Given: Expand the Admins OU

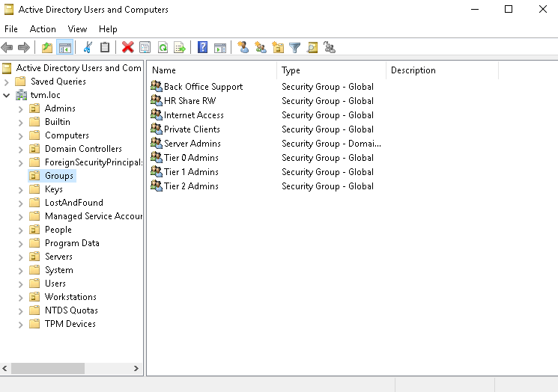Looking at the screenshot, I should coord(21,109).
